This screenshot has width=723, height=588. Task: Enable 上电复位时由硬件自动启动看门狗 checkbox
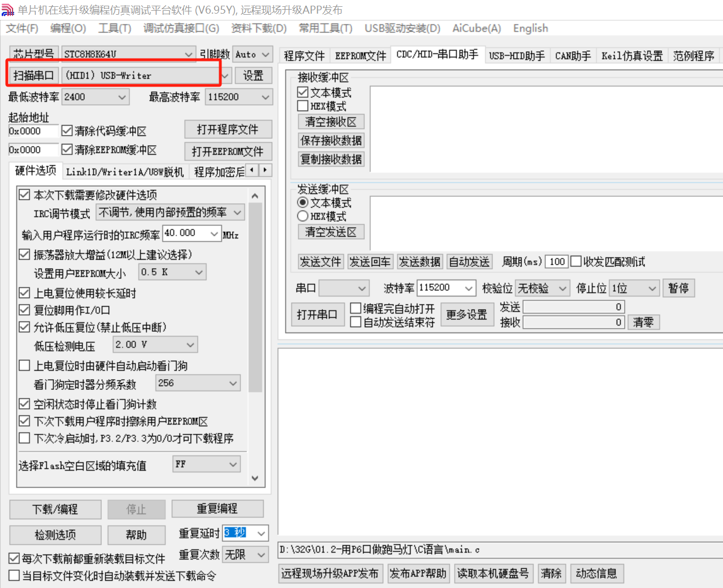point(24,365)
